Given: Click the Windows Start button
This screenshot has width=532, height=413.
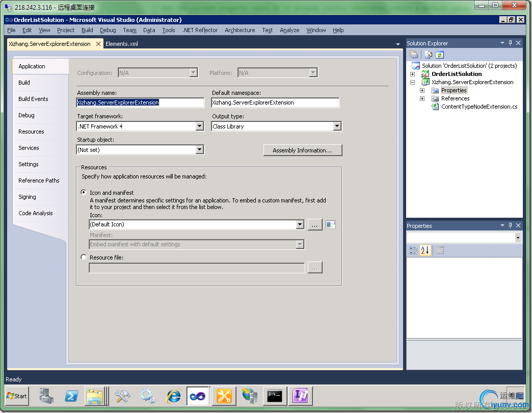Looking at the screenshot, I should (17, 396).
